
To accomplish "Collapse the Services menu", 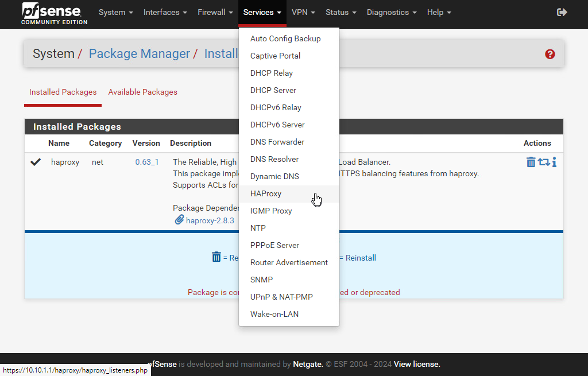I will click(262, 13).
